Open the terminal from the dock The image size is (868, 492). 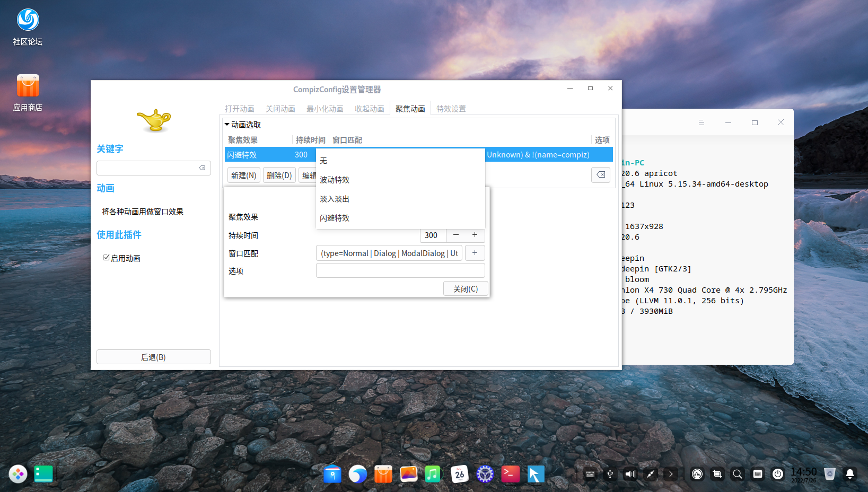pos(511,474)
